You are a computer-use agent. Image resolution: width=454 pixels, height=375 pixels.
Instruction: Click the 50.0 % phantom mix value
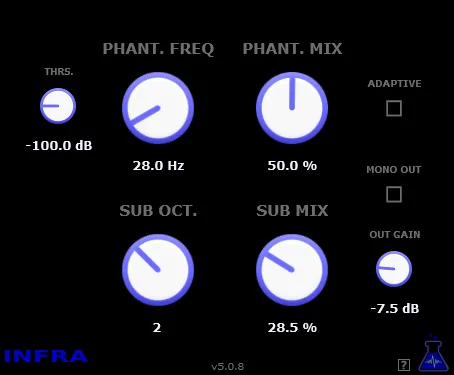(292, 165)
